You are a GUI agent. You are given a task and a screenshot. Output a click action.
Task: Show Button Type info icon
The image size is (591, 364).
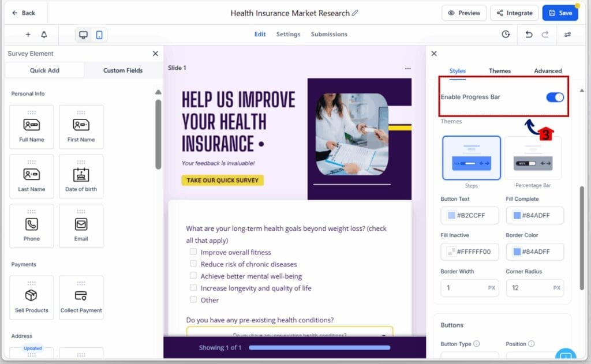click(x=476, y=344)
